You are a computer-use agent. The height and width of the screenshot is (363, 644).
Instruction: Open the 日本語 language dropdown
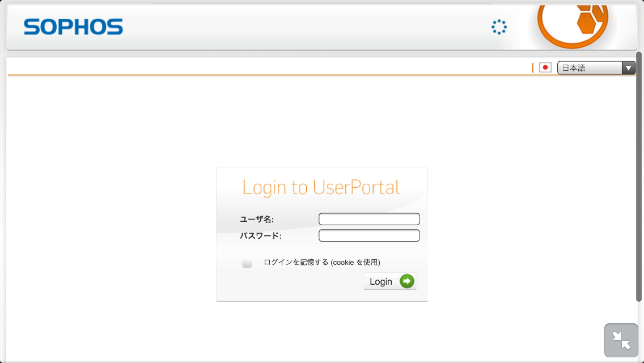click(x=596, y=68)
